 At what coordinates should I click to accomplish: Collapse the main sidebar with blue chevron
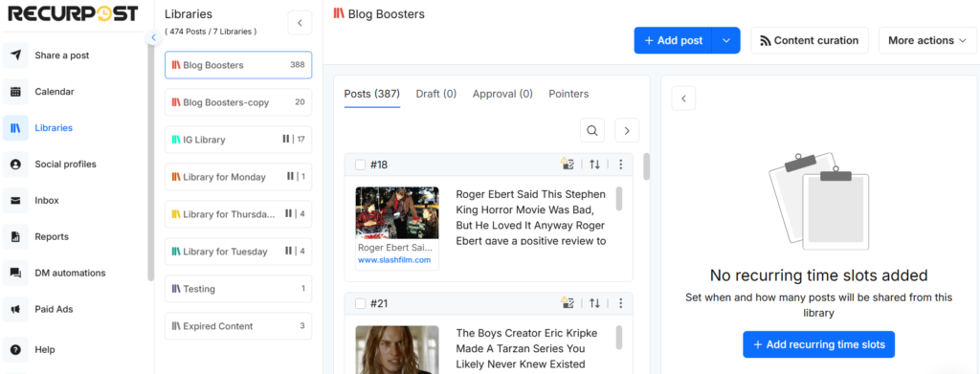(154, 37)
